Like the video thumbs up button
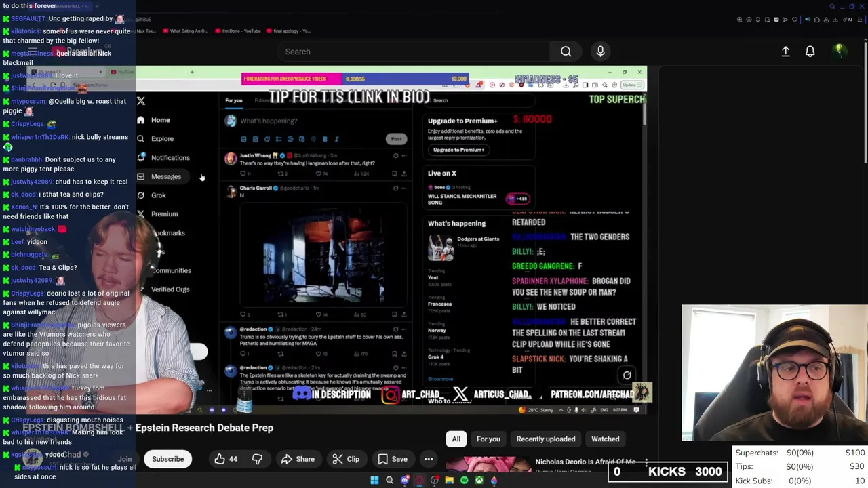This screenshot has height=488, width=868. [226, 459]
